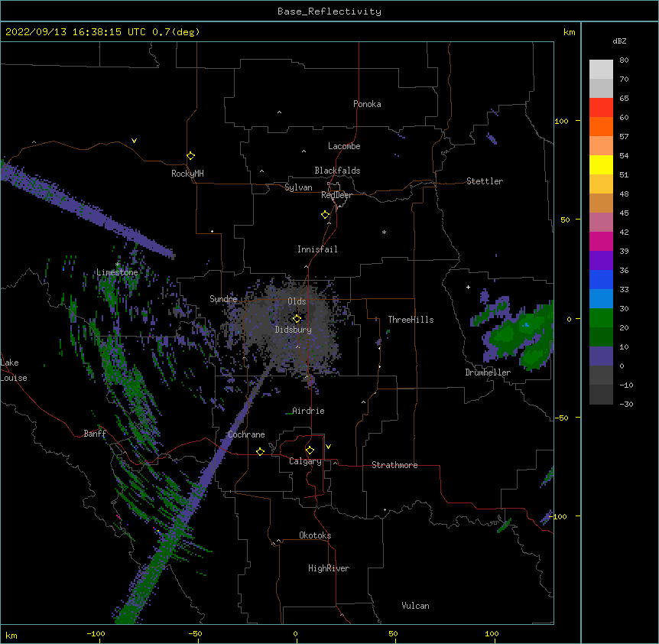Click the Base_Reflectivity title text
Screen dimensions: 659x644
[x=329, y=11]
